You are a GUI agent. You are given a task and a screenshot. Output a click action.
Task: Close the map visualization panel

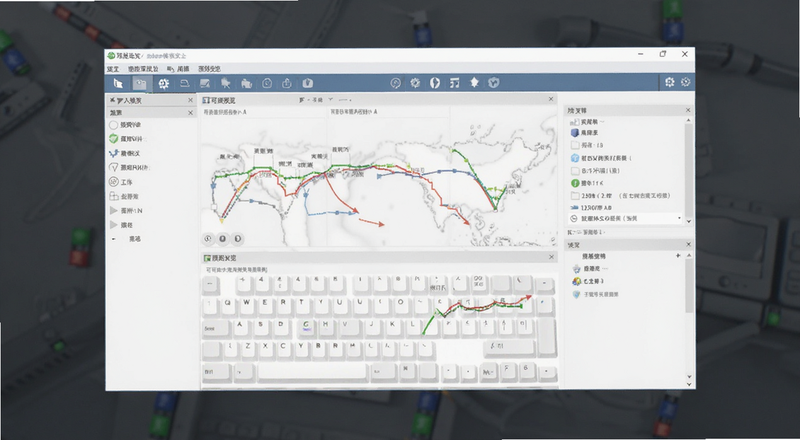tap(551, 99)
